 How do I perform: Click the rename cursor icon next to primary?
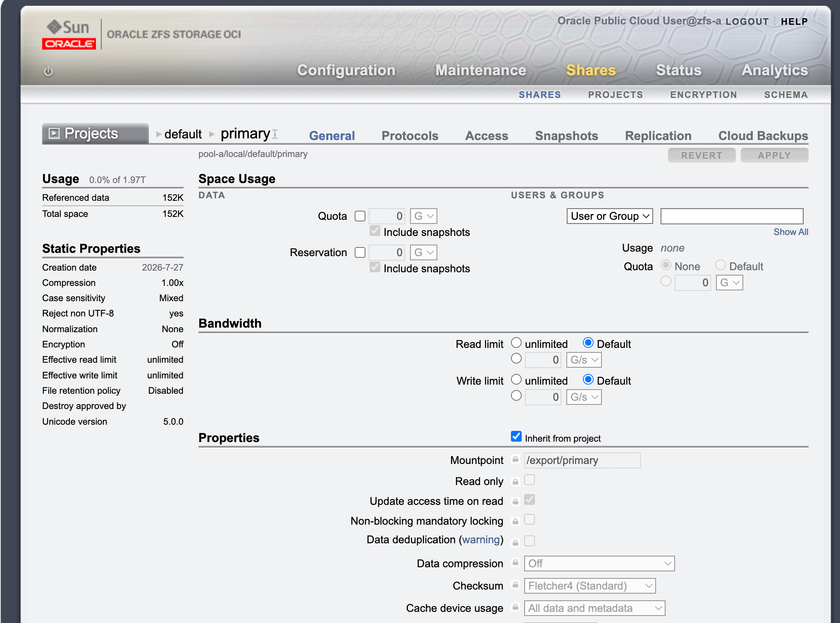(275, 134)
